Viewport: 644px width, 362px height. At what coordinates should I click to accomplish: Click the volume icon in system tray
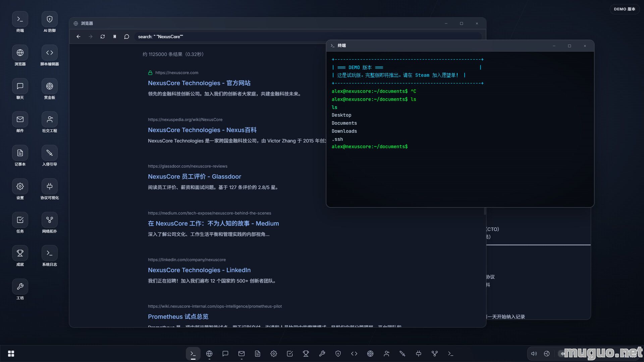click(534, 354)
